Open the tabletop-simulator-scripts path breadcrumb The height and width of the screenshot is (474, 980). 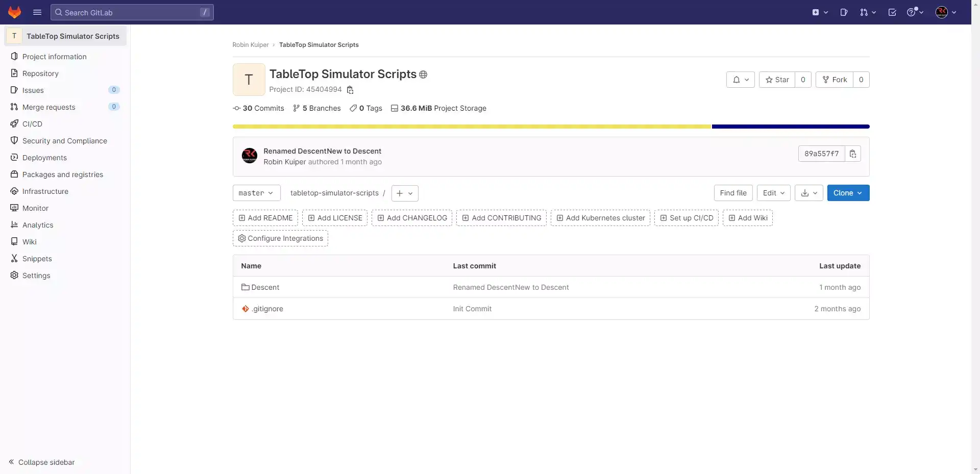[334, 193]
